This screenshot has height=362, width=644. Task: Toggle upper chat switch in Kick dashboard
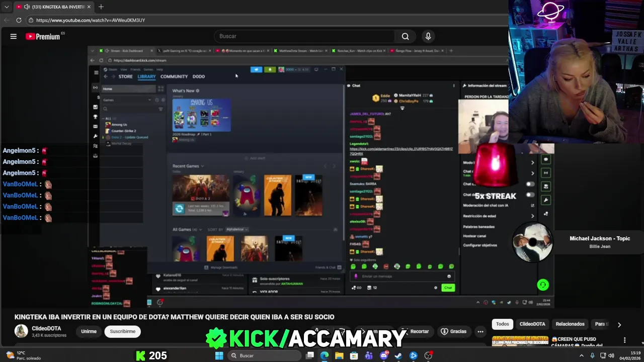click(530, 184)
